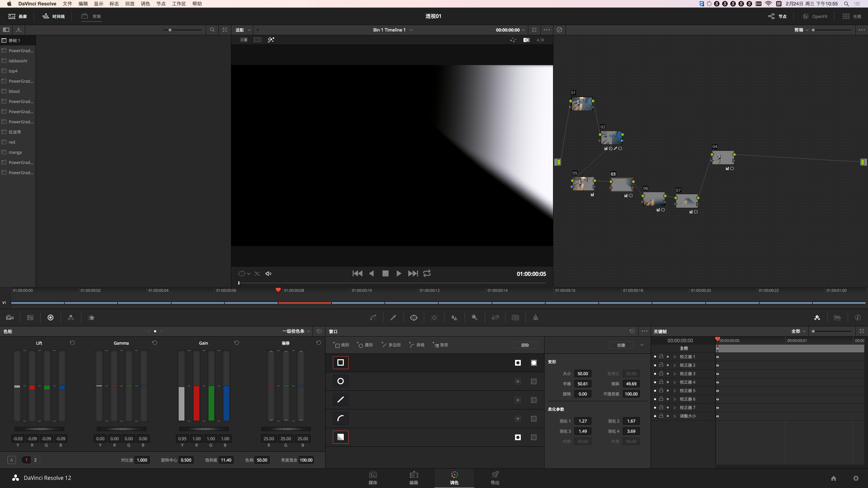Open the Sizing palette icon
The image size is (868, 488).
495,318
